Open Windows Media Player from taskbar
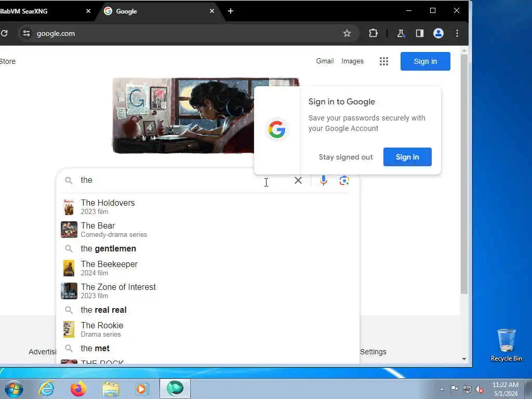Image resolution: width=532 pixels, height=399 pixels. tap(142, 389)
